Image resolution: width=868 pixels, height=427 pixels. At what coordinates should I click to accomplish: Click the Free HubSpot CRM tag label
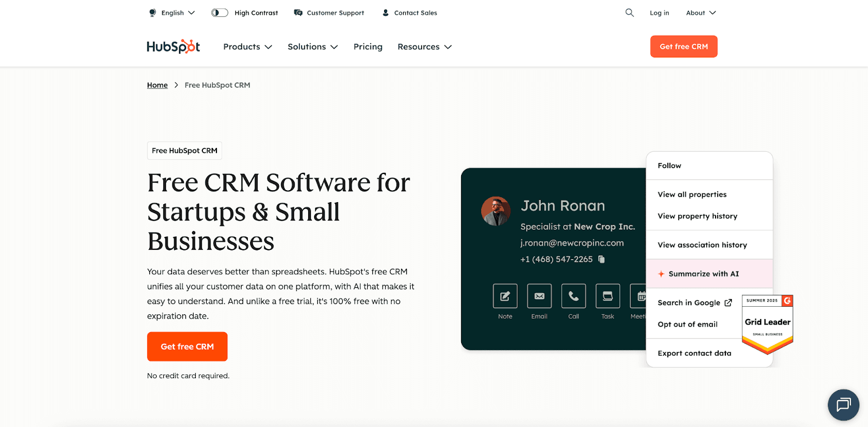[x=184, y=151]
